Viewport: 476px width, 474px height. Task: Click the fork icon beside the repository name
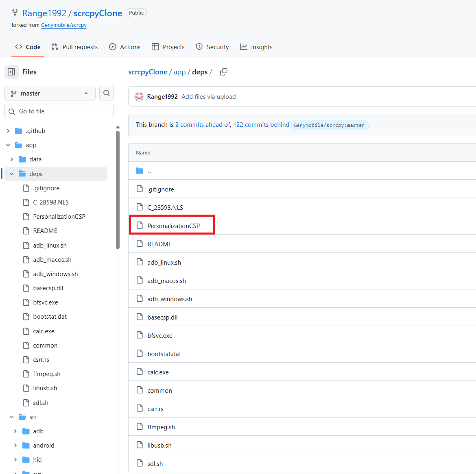tap(15, 13)
